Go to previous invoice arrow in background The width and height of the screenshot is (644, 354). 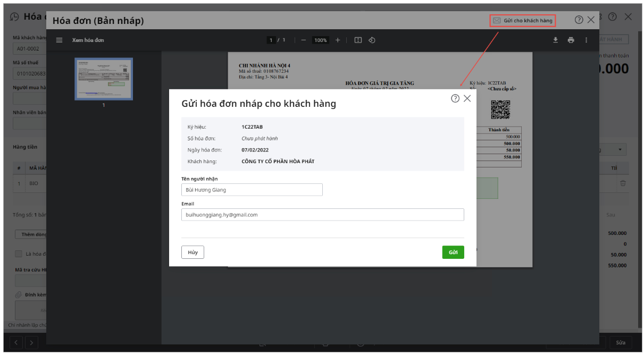point(16,343)
